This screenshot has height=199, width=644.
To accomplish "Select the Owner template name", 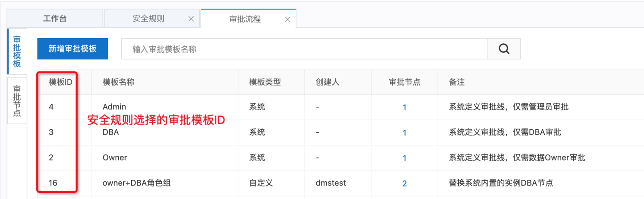I will click(115, 157).
